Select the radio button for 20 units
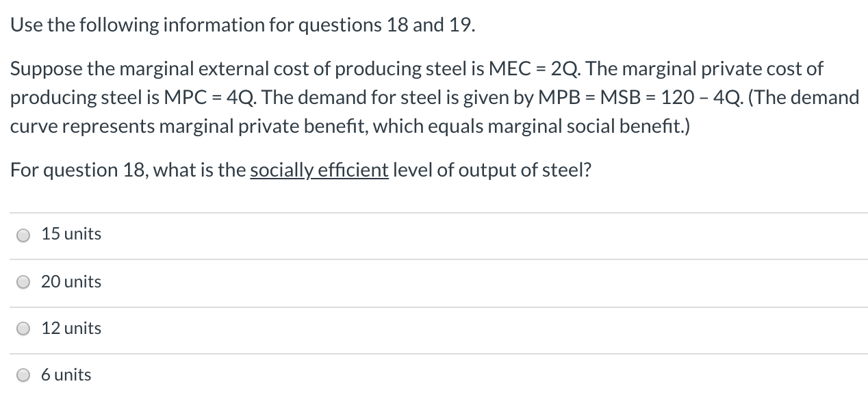868x412 pixels. coord(23,281)
